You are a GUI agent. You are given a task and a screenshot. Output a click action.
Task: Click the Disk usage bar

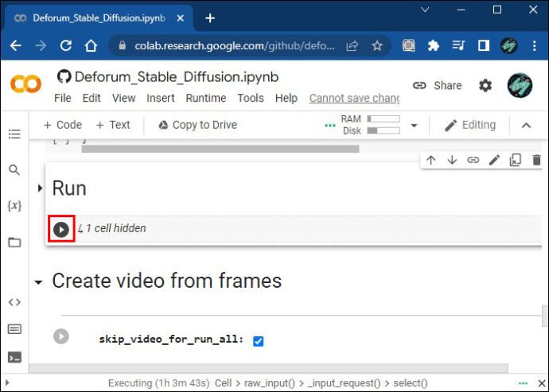[x=384, y=131]
